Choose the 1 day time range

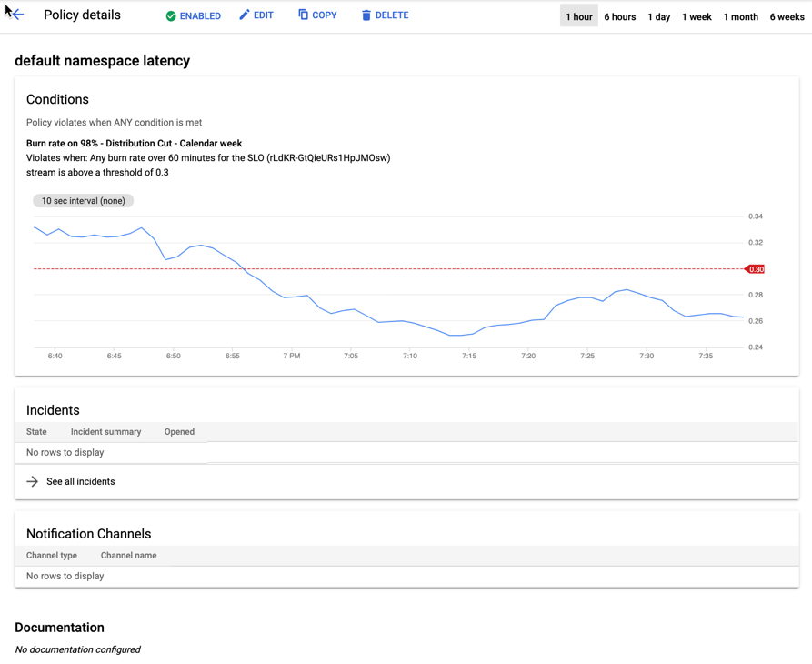click(658, 16)
